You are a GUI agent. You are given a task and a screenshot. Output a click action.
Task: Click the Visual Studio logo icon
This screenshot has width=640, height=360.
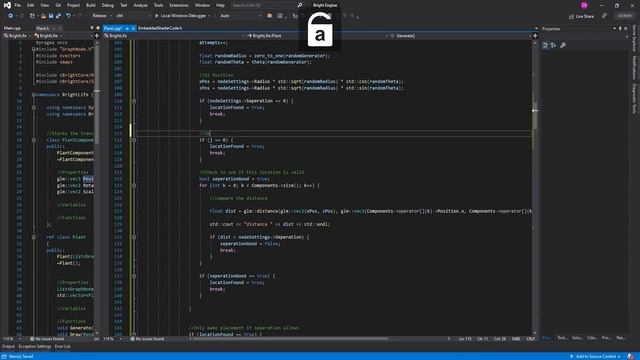pyautogui.click(x=7, y=5)
